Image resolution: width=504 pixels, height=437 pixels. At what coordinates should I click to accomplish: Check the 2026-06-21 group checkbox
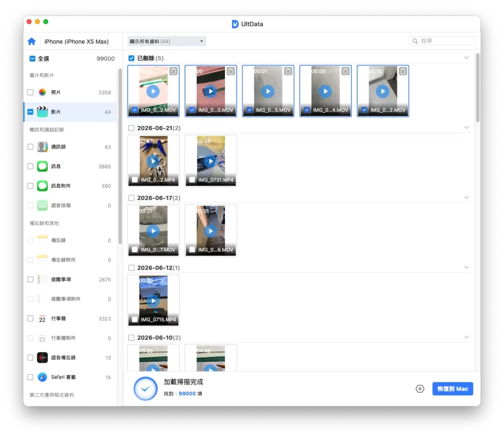(131, 128)
